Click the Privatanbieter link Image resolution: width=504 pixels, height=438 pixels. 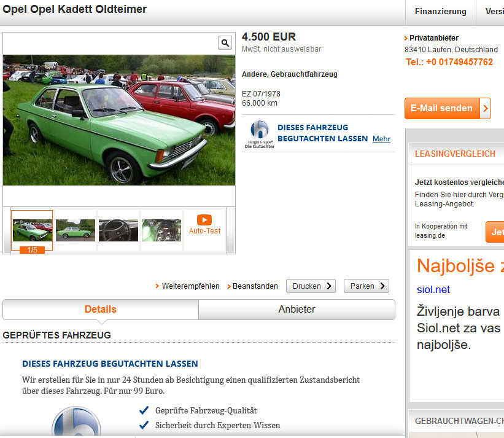tap(434, 38)
